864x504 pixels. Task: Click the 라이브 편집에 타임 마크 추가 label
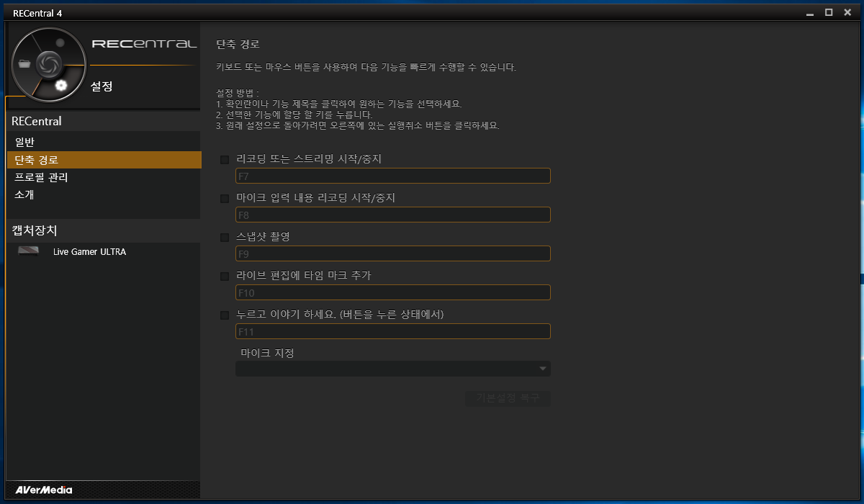pos(304,276)
